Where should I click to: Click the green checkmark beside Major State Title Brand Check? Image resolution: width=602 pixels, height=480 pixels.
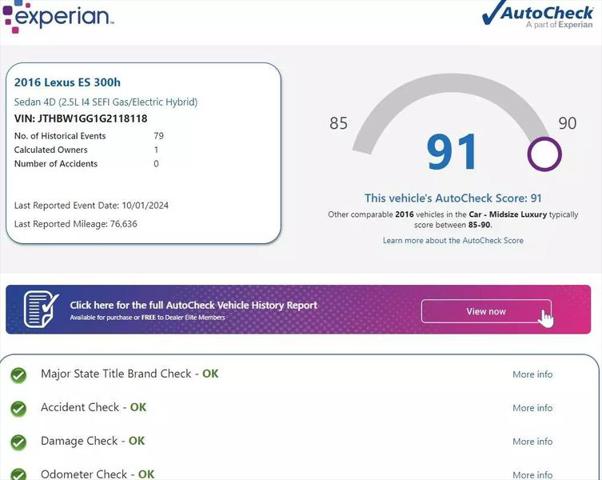(x=18, y=375)
